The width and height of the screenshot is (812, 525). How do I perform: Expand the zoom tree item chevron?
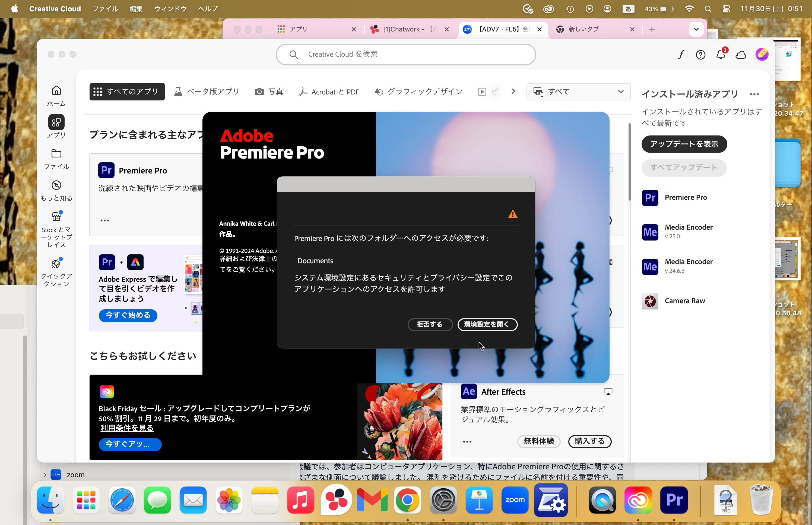[x=45, y=475]
